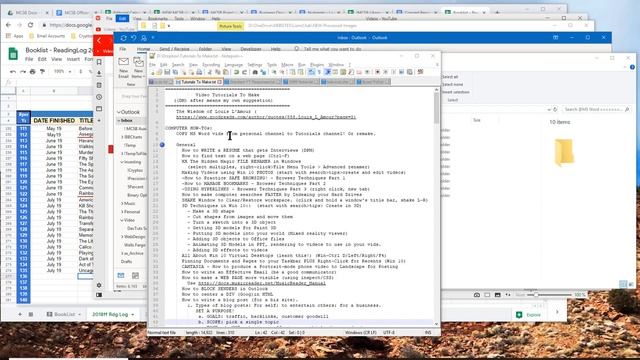Click the bookmark icon in the side panel
The width and height of the screenshot is (640, 360).
click(x=99, y=62)
